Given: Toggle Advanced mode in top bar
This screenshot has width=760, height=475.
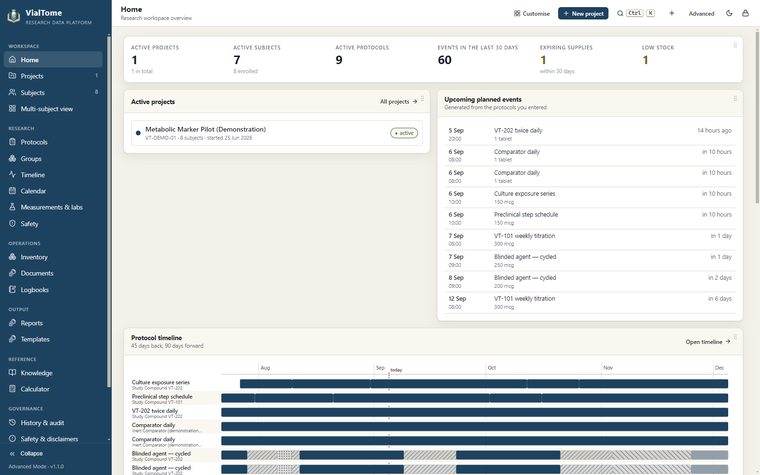Looking at the screenshot, I should [701, 14].
